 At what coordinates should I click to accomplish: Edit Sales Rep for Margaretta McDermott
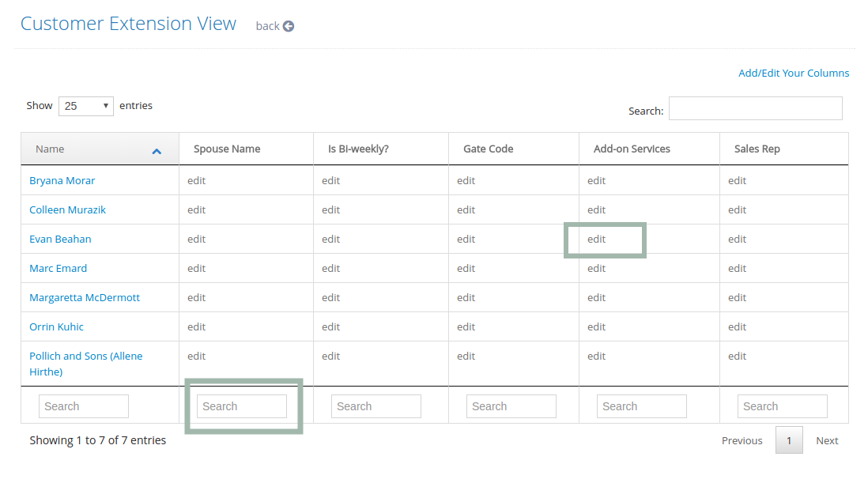tap(737, 298)
